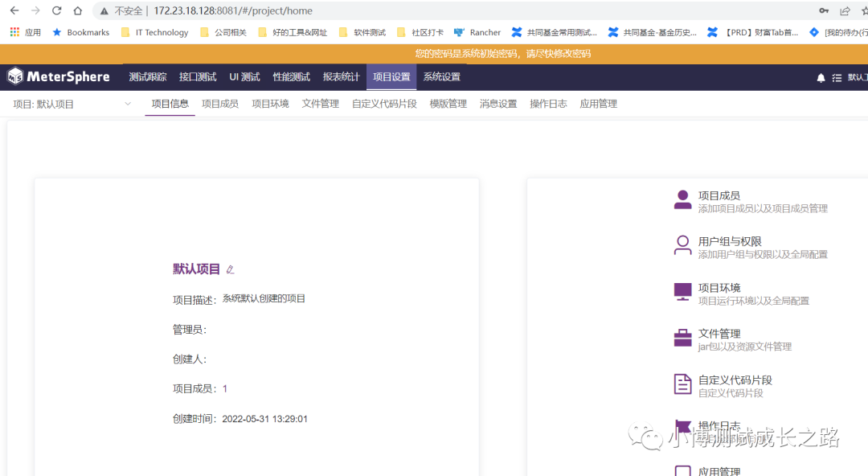Screen dimensions: 868x476
Task: Click the project member count 1
Action: pyautogui.click(x=225, y=389)
